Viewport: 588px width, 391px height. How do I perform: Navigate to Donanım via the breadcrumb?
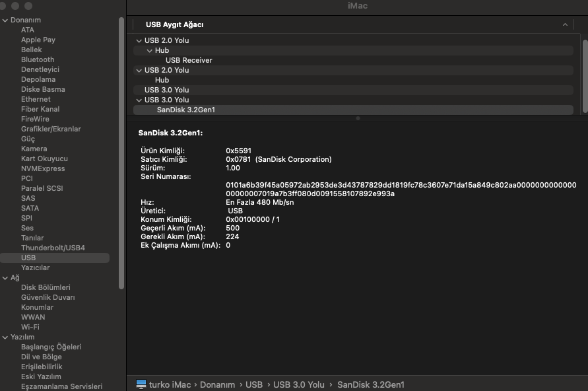(218, 384)
